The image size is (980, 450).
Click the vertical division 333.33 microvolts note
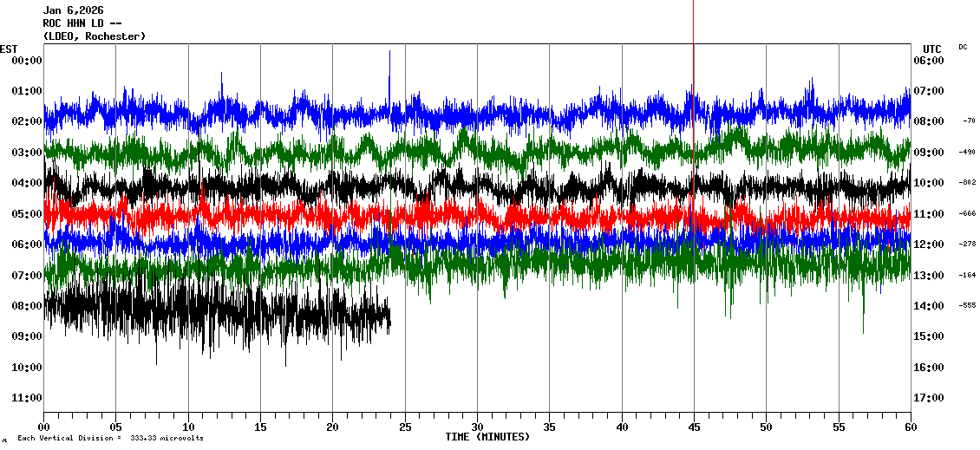pos(110,439)
